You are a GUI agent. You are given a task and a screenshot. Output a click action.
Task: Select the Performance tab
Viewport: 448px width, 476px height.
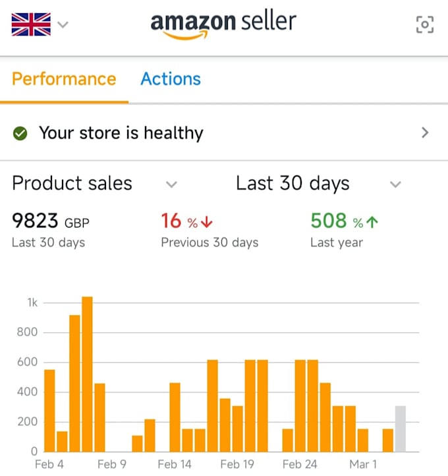64,79
